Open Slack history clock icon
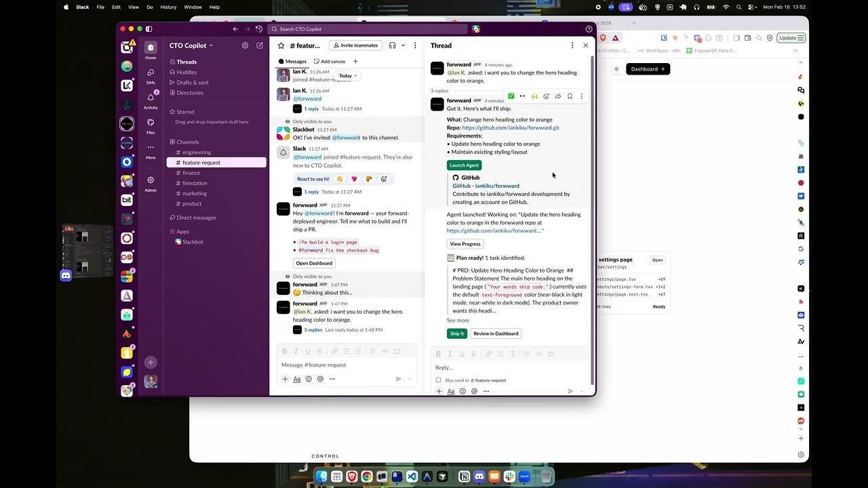 [259, 29]
